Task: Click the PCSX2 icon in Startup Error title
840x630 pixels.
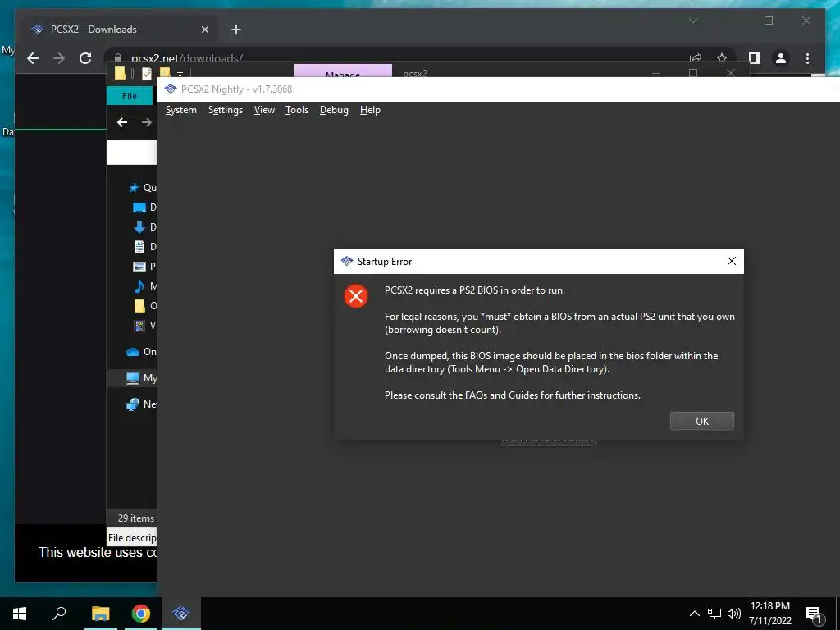Action: tap(347, 262)
